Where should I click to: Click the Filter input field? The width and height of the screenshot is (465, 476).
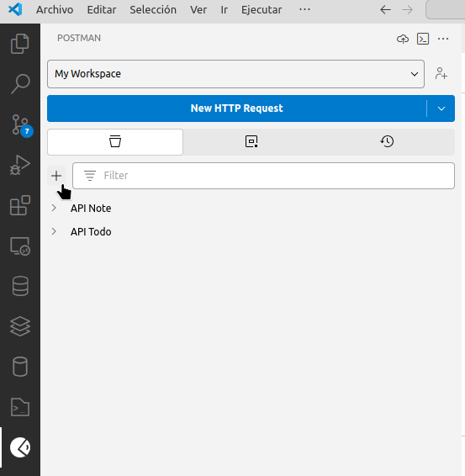coord(263,176)
